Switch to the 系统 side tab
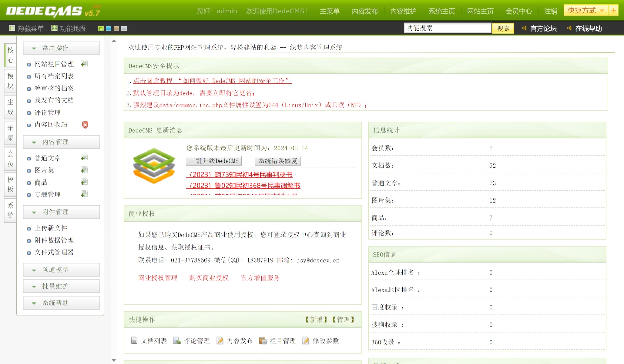The width and height of the screenshot is (624, 364). coord(11,210)
